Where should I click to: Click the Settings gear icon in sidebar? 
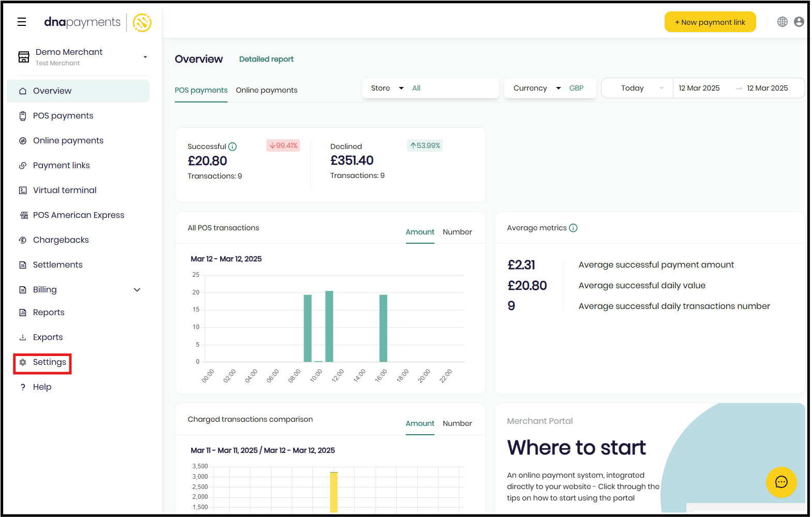[x=23, y=362]
